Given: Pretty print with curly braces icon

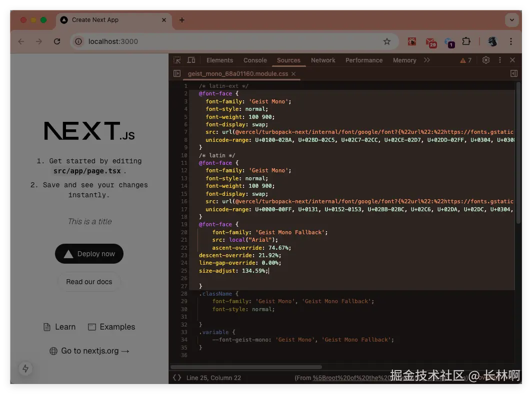Looking at the screenshot, I should [177, 378].
